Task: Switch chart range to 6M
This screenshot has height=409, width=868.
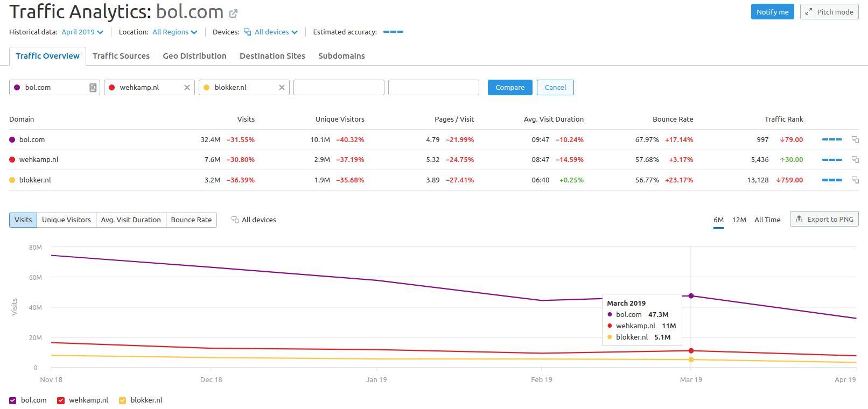Action: [x=718, y=220]
